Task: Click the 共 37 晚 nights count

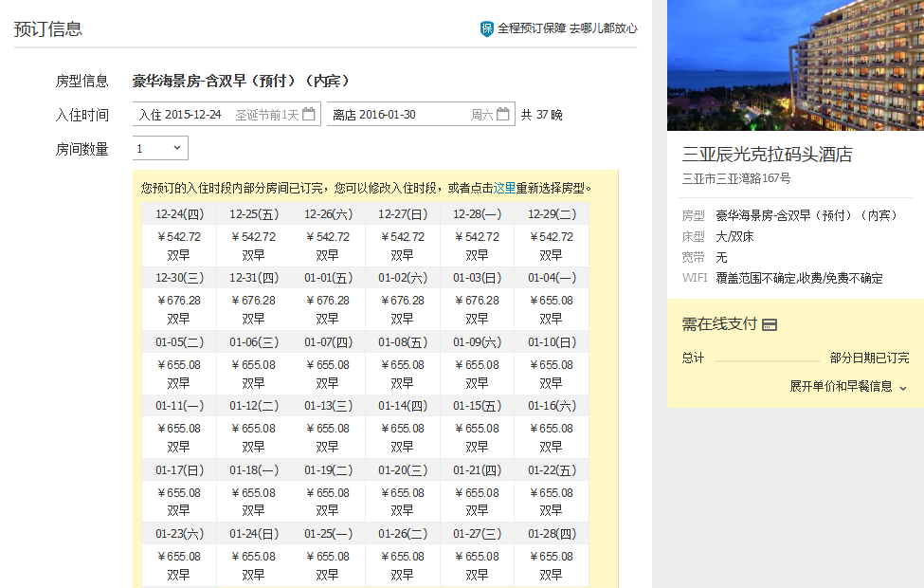Action: (541, 115)
